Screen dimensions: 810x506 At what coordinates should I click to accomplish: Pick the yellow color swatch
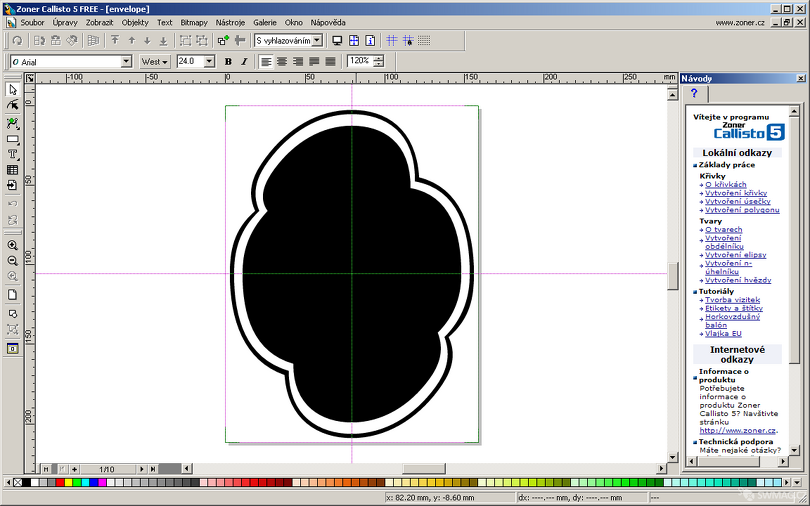[x=68, y=482]
